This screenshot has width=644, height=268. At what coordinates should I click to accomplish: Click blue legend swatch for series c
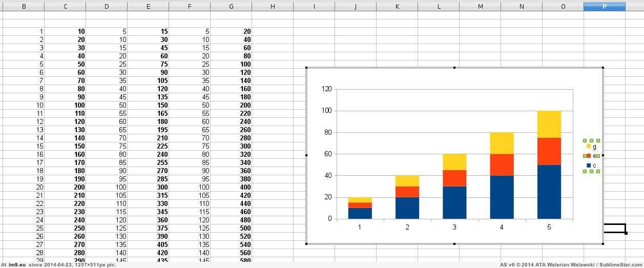pos(589,165)
